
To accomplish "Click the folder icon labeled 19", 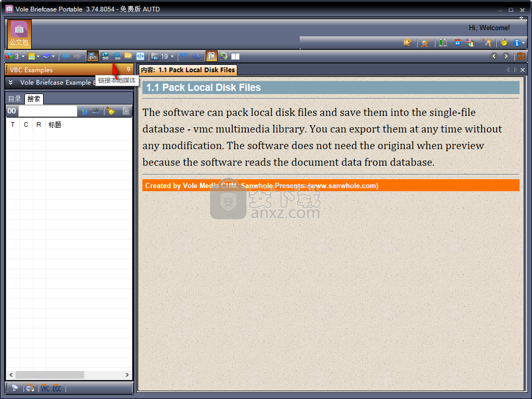I will 155,56.
